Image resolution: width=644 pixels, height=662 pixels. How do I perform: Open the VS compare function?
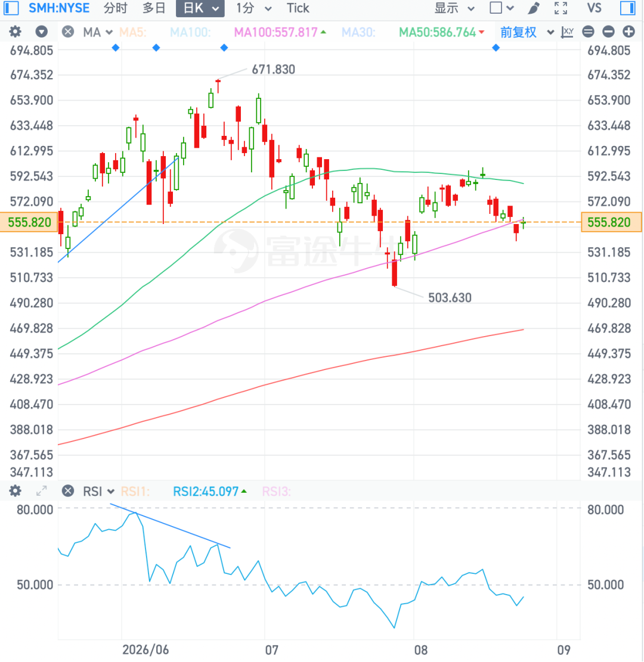pyautogui.click(x=594, y=8)
